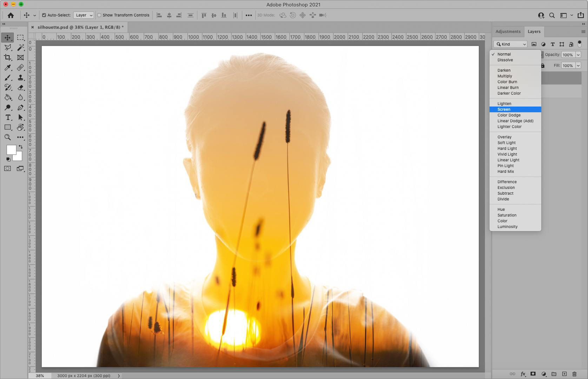Select the Crop tool

pos(8,58)
